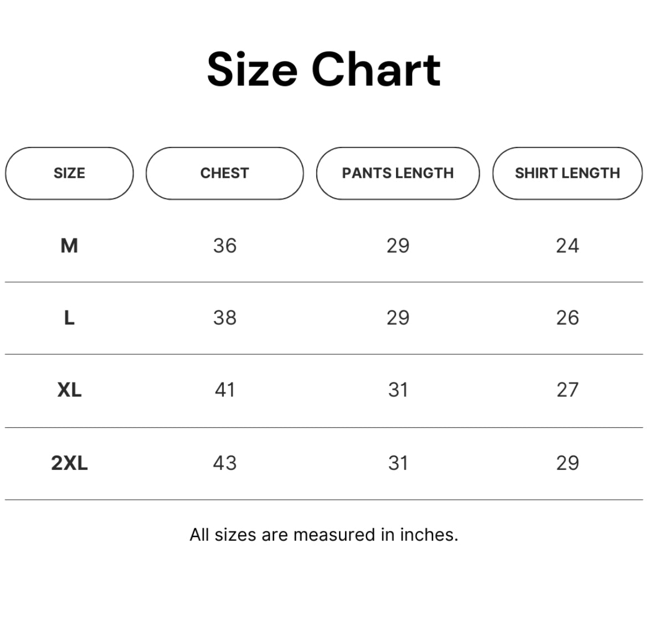Click the SIZE header pill
Viewport: 648px width, 644px height.
69,173
